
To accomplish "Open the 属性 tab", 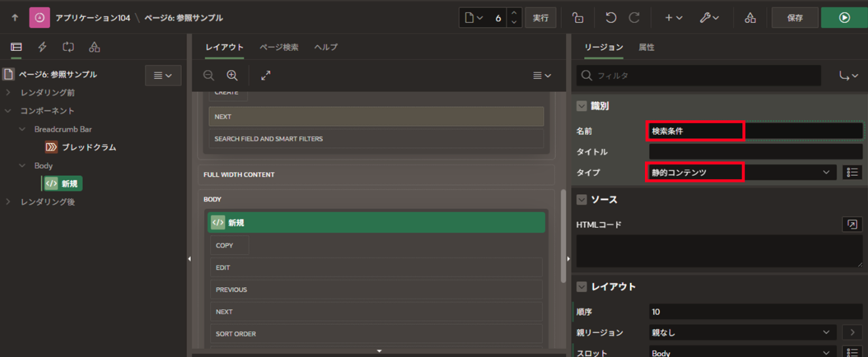I will click(x=646, y=47).
